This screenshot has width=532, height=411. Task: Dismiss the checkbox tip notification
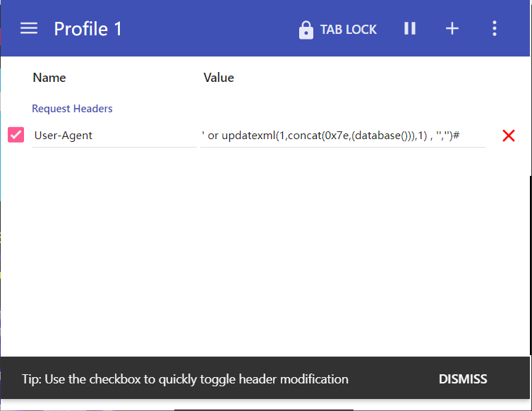[x=463, y=379]
